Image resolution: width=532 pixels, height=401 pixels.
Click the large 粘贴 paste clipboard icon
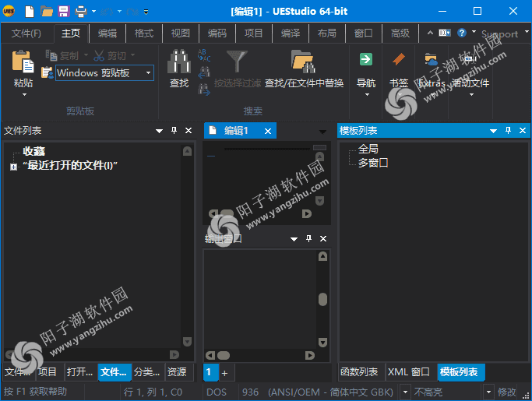(x=23, y=62)
